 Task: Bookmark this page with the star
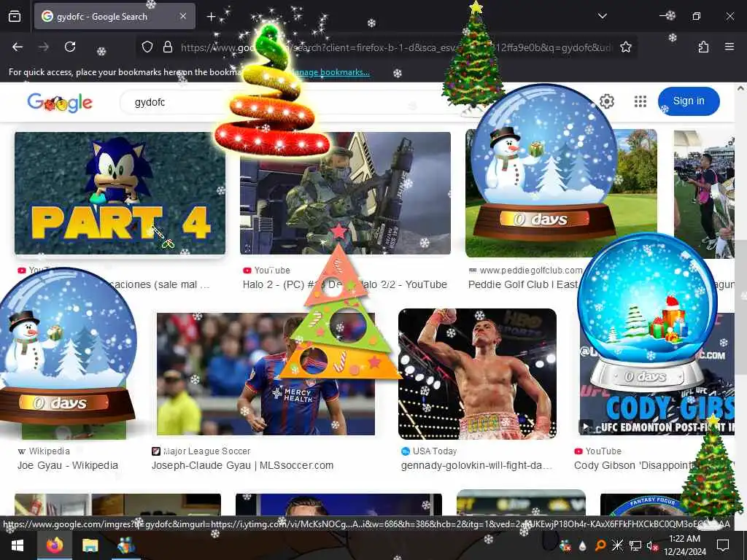pyautogui.click(x=625, y=47)
